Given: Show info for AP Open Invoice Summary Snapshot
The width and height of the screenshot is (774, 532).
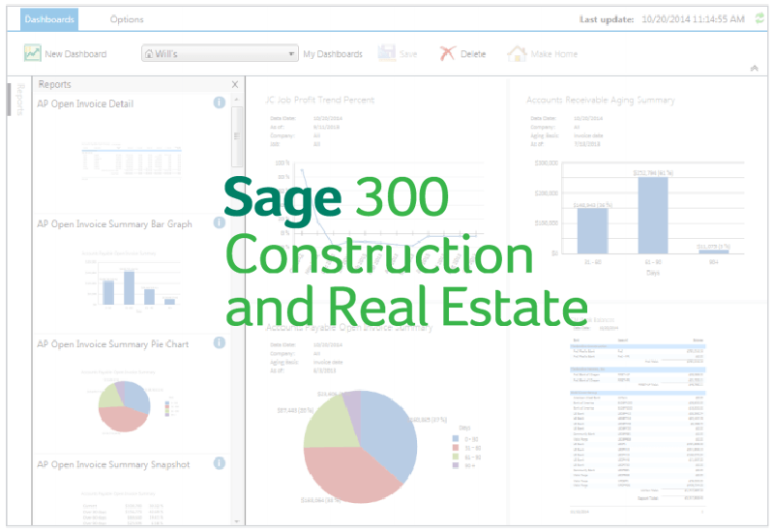Looking at the screenshot, I should pos(220,463).
